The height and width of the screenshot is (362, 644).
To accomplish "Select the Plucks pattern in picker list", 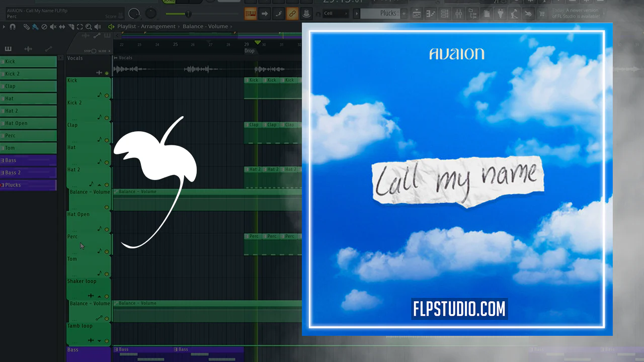I will point(28,185).
